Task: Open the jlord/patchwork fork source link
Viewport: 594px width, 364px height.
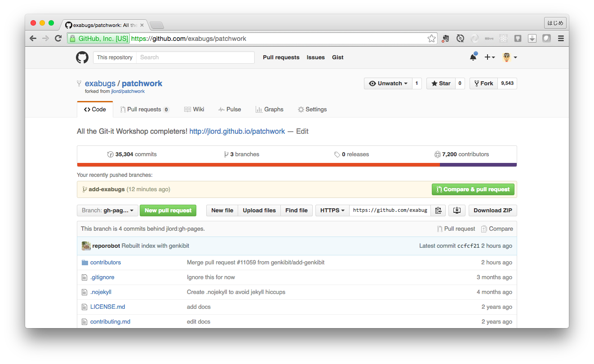Action: point(128,92)
